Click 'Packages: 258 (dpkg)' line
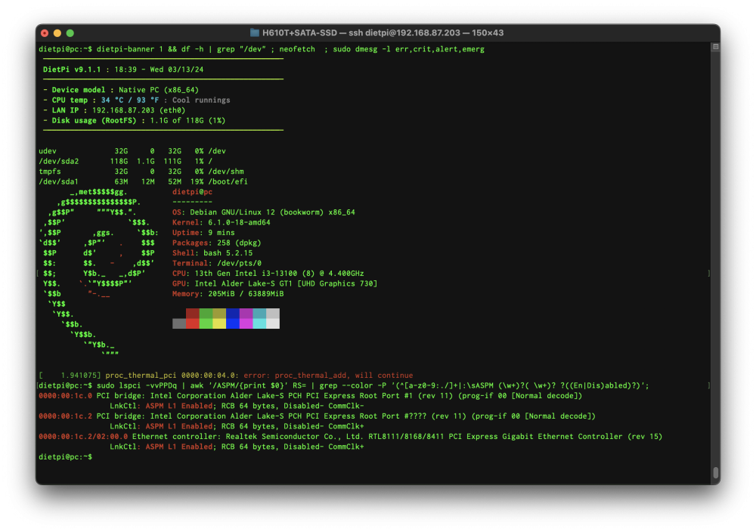Viewport: 756px width, 532px height. pyautogui.click(x=216, y=243)
